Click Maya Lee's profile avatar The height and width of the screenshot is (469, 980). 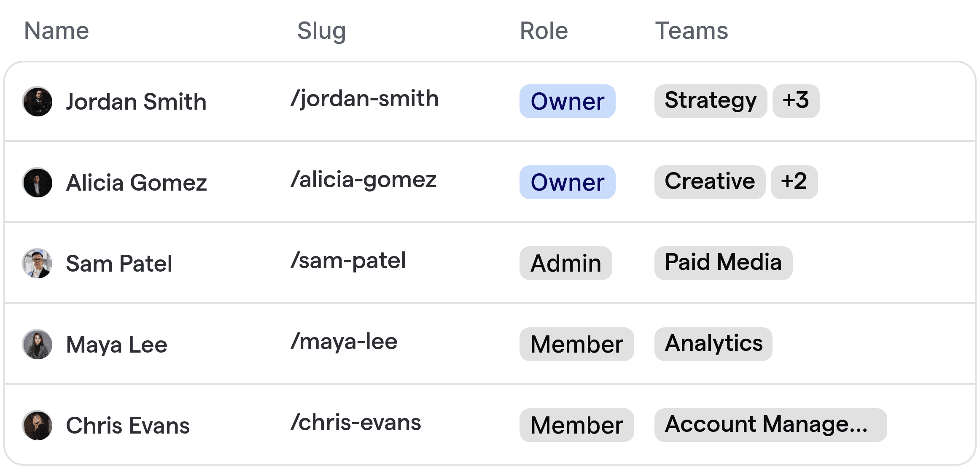click(x=37, y=344)
